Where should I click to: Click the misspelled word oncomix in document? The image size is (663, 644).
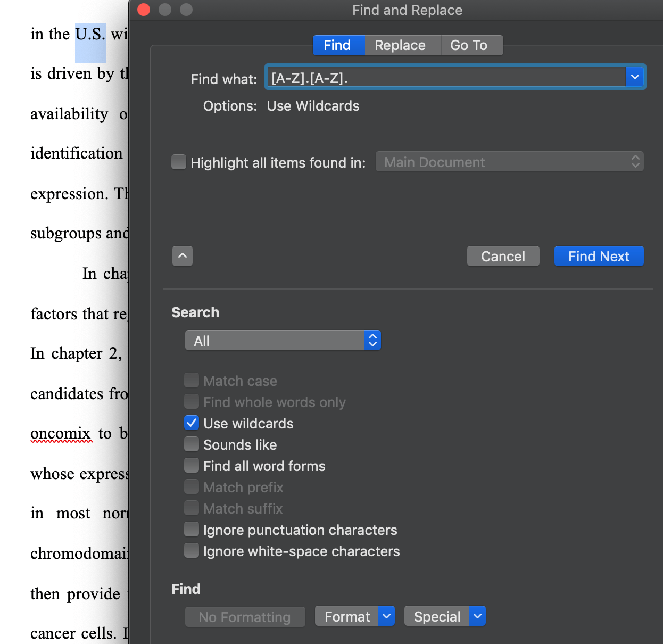pyautogui.click(x=60, y=433)
